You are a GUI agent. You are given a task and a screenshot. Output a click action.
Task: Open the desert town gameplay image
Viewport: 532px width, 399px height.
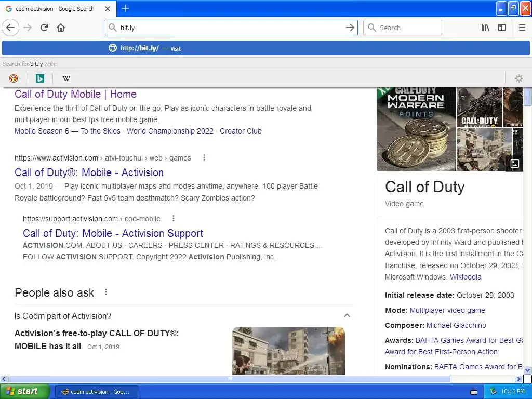[485, 149]
